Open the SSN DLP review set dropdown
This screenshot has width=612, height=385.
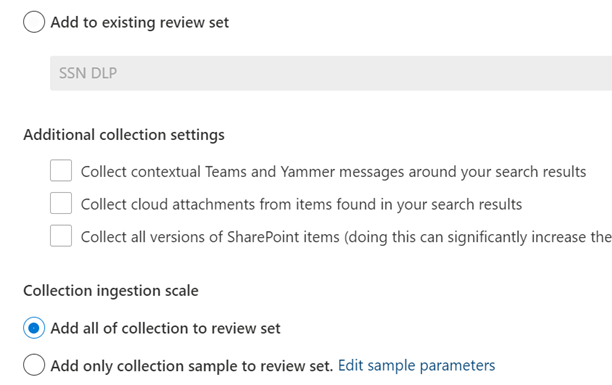click(331, 73)
